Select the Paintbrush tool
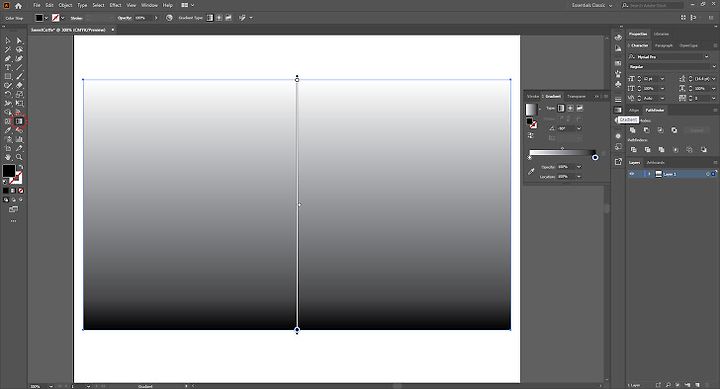 click(19, 77)
